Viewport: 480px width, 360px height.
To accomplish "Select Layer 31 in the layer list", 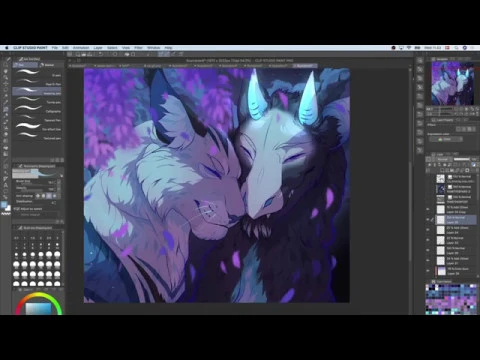I will click(x=456, y=261).
